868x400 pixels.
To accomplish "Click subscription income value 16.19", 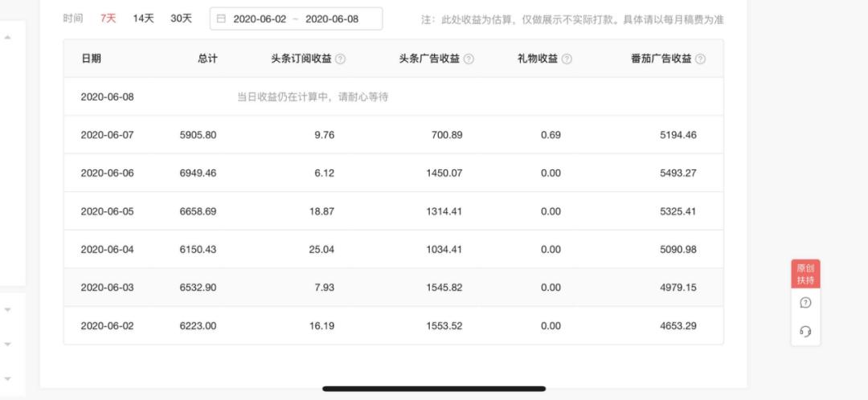I will (321, 326).
